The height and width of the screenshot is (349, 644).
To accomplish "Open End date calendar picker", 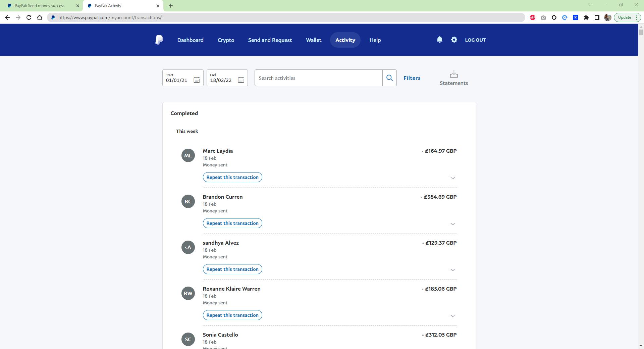I will click(x=241, y=80).
